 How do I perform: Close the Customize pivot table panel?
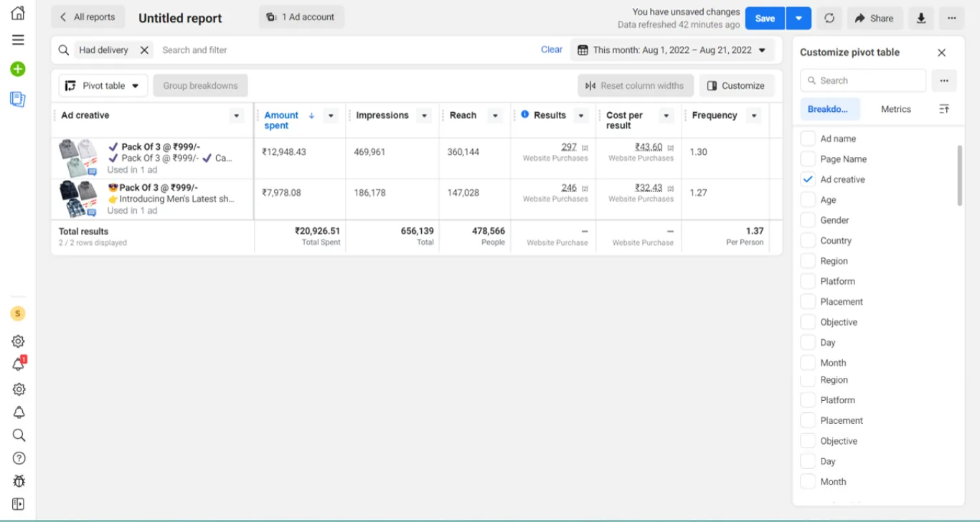point(942,52)
